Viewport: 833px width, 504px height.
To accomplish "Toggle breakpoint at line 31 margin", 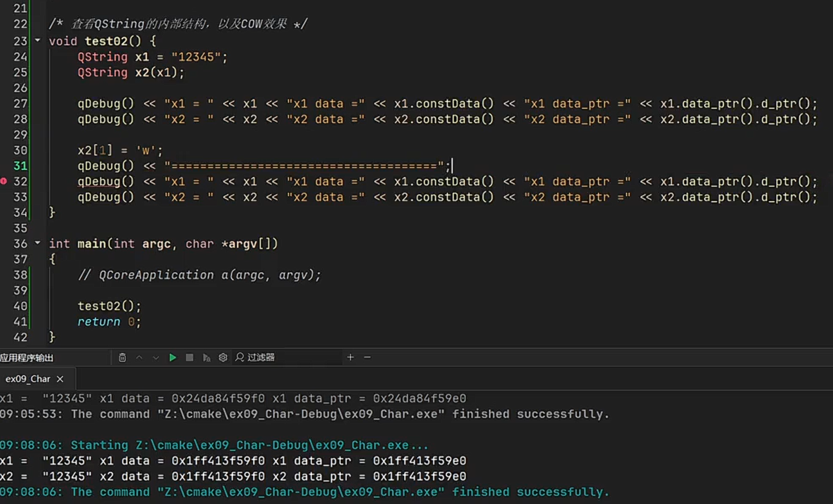I will (x=4, y=166).
